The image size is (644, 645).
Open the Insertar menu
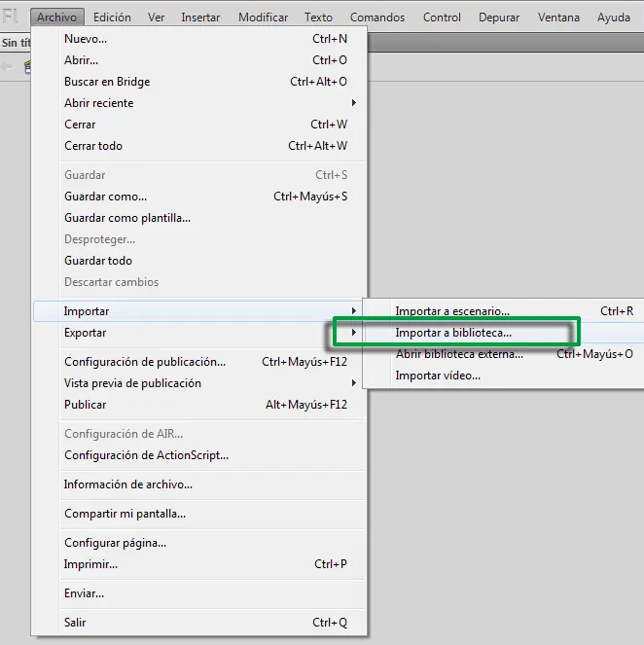coord(200,18)
